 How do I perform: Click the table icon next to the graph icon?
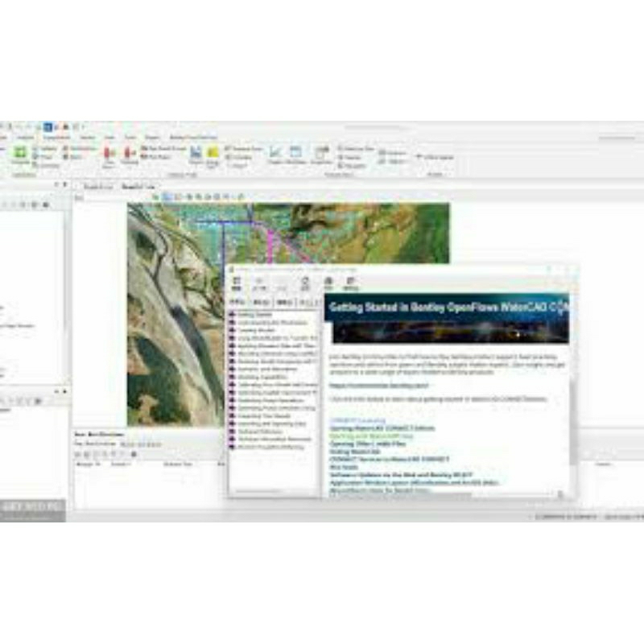pos(295,152)
